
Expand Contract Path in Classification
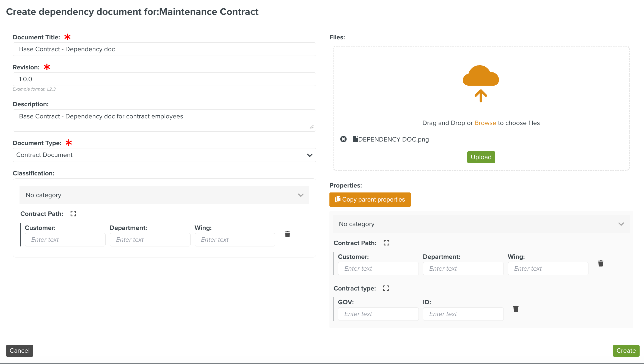(x=73, y=214)
